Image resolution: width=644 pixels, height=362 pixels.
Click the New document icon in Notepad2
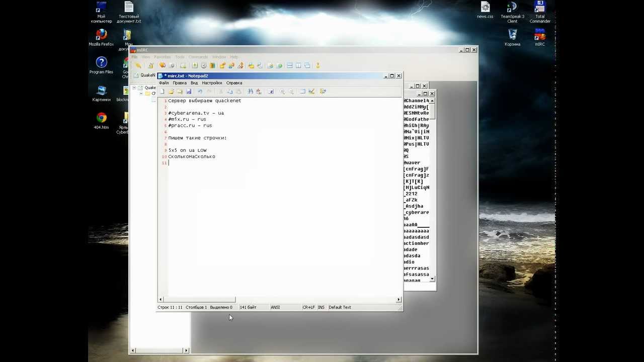coord(162,92)
